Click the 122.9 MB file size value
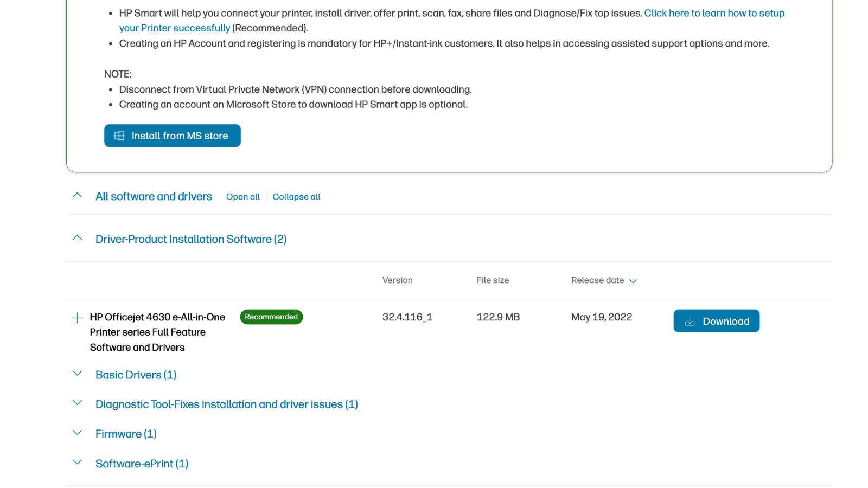868x488 pixels. click(498, 317)
